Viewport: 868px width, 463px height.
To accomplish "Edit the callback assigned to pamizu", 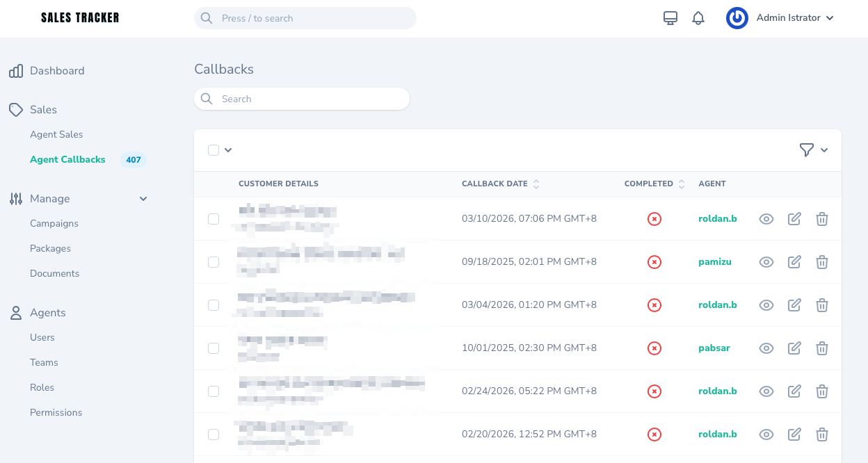I will (794, 261).
